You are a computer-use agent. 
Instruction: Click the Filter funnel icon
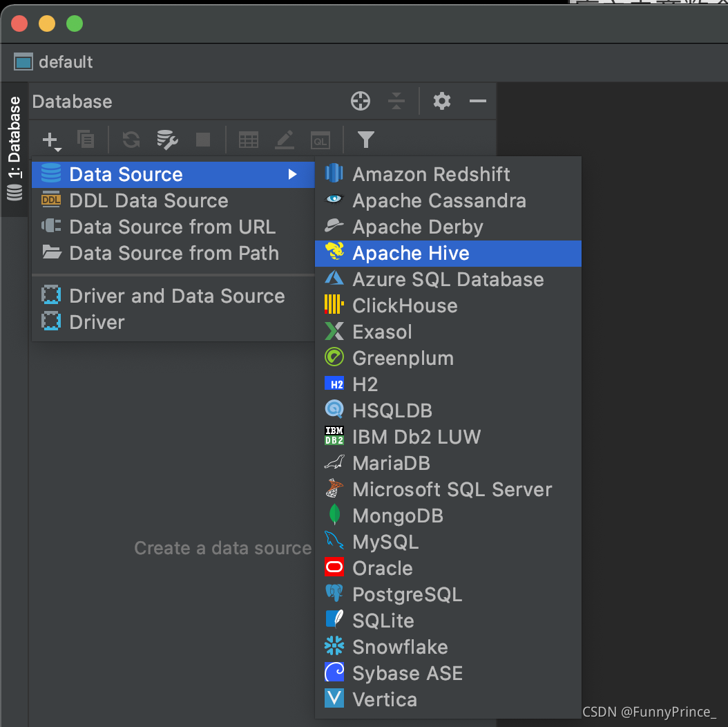tap(366, 140)
